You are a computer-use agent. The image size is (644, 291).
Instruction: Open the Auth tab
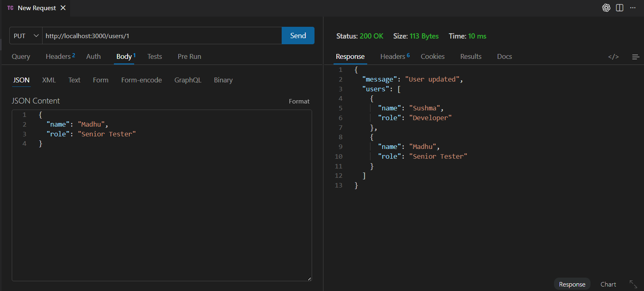(x=94, y=56)
